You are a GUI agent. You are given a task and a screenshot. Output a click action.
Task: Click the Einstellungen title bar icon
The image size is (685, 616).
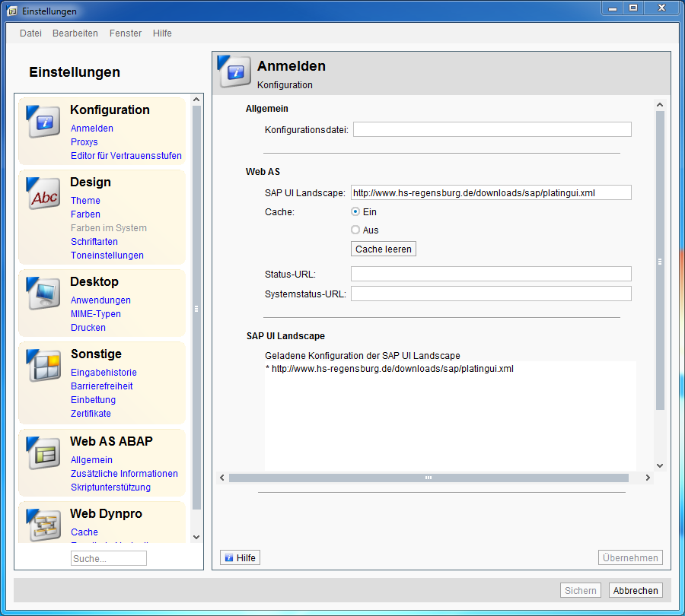click(12, 11)
